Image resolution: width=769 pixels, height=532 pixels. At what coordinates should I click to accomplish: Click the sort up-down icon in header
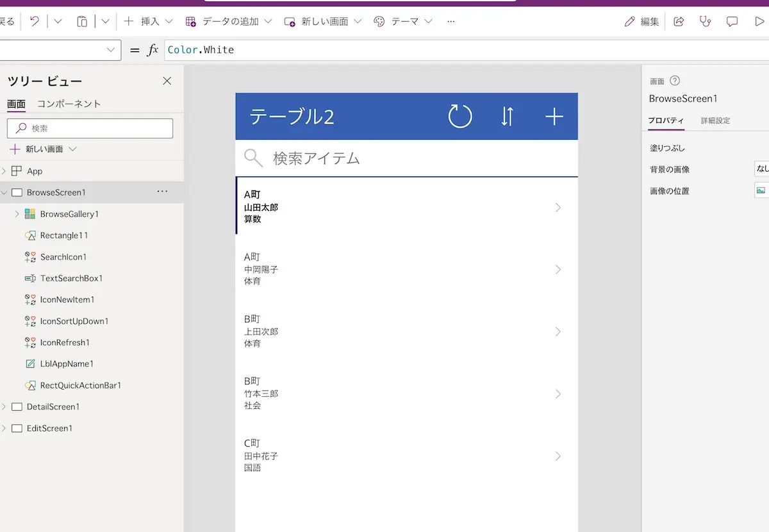click(x=507, y=117)
